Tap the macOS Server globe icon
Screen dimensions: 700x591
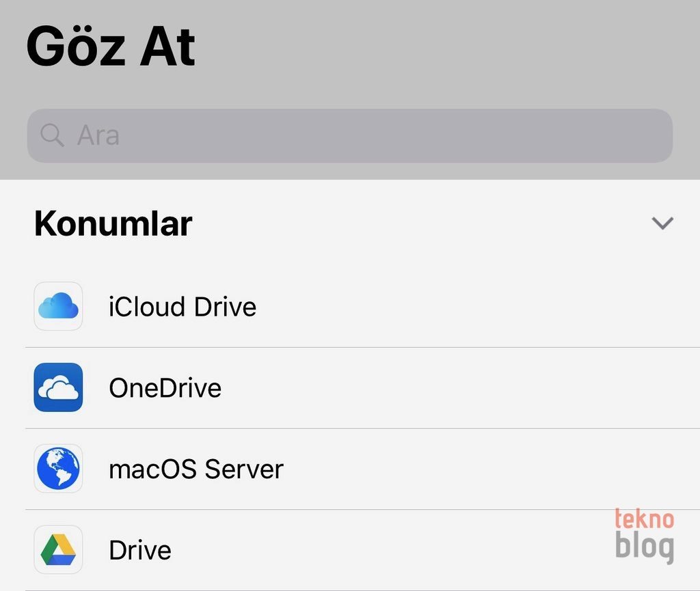click(58, 469)
